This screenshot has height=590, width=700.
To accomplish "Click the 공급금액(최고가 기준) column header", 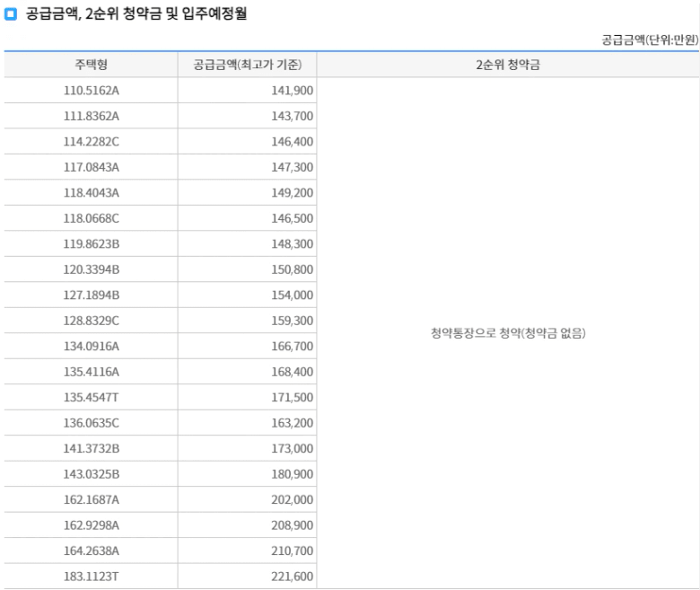I will pos(248,65).
